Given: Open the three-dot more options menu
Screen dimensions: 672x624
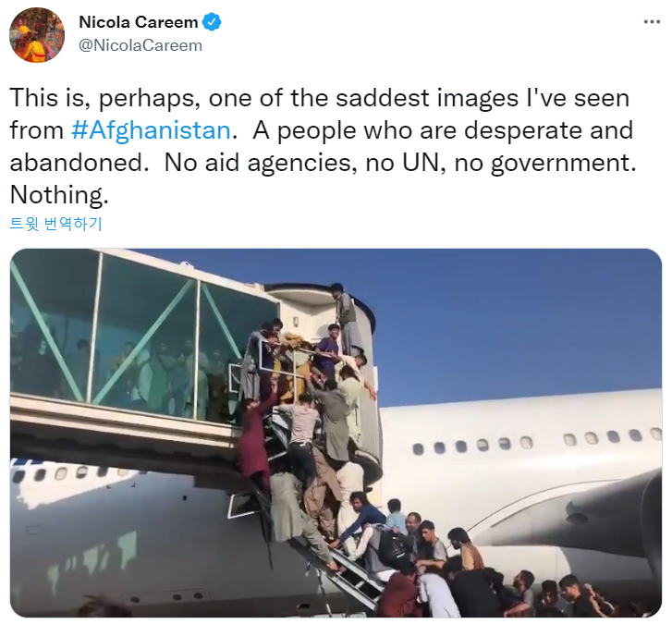Looking at the screenshot, I should pos(652,21).
